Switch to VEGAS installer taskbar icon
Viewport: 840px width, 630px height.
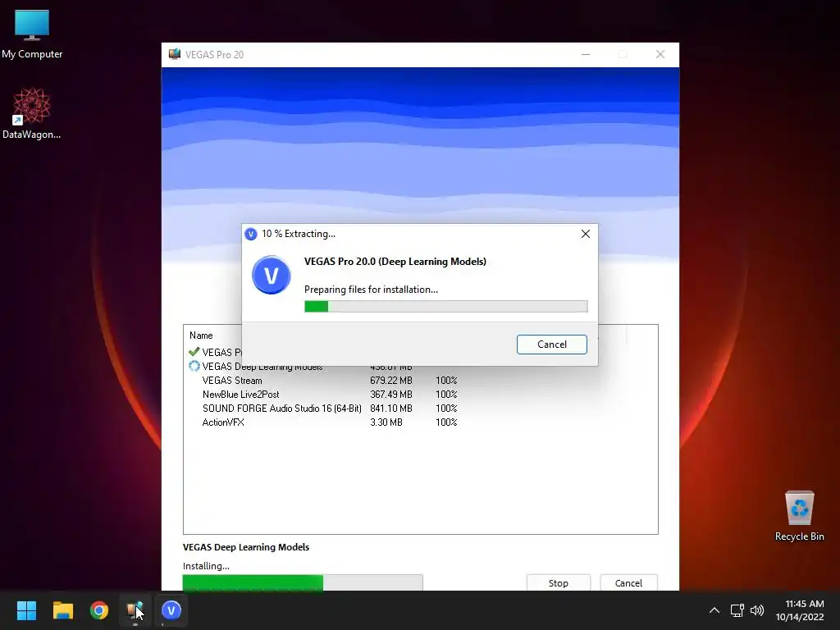135,610
